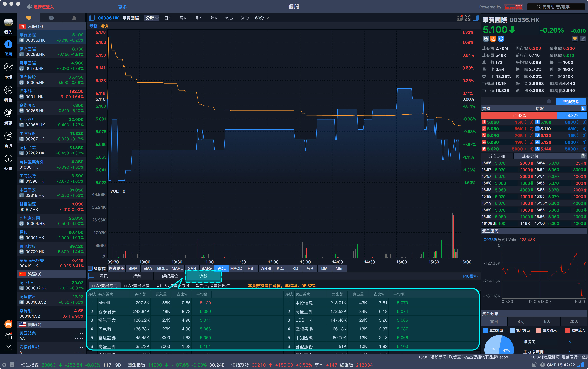Expand the chart to fullscreen
This screenshot has width=588, height=369.
(x=467, y=18)
